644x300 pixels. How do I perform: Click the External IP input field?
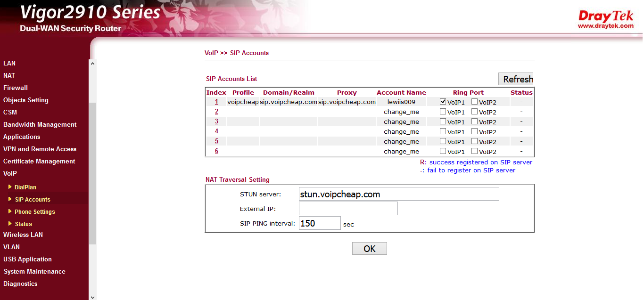[x=348, y=209]
